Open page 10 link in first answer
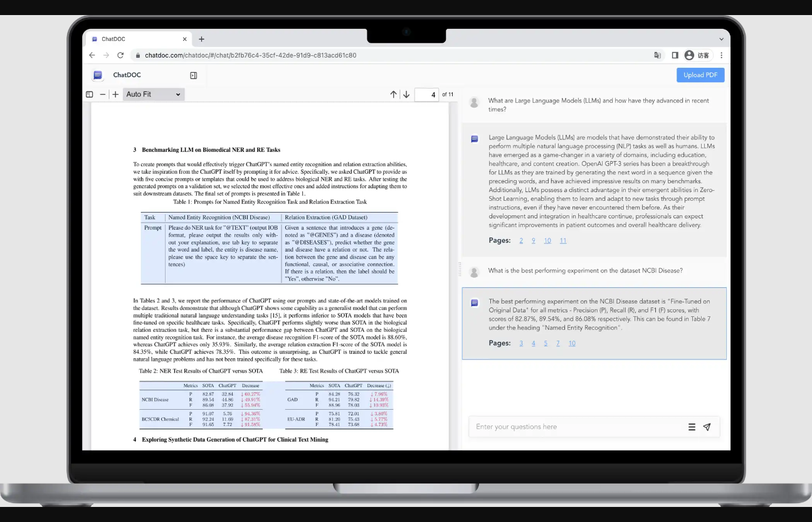Viewport: 812px width, 522px height. tap(547, 241)
